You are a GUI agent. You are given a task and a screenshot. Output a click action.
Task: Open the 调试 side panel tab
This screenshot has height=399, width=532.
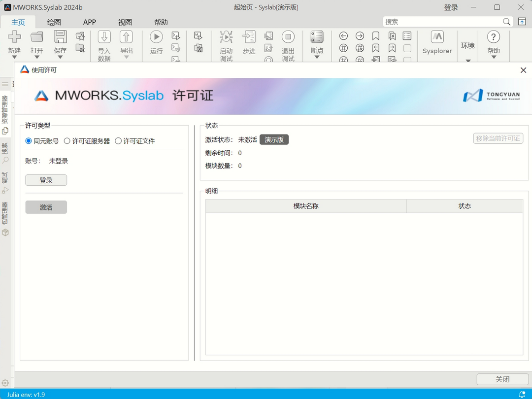(x=5, y=183)
